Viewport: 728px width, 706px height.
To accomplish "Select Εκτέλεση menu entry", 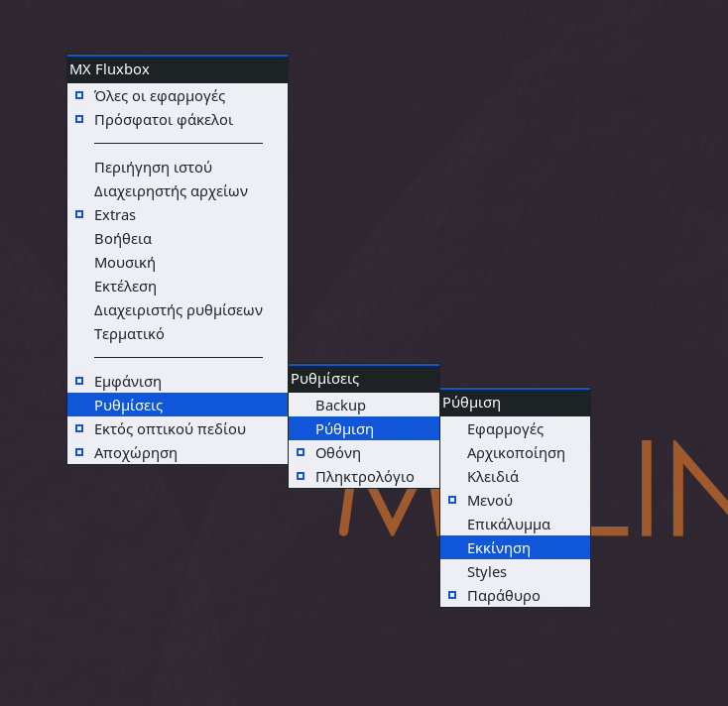I will 178,287.
